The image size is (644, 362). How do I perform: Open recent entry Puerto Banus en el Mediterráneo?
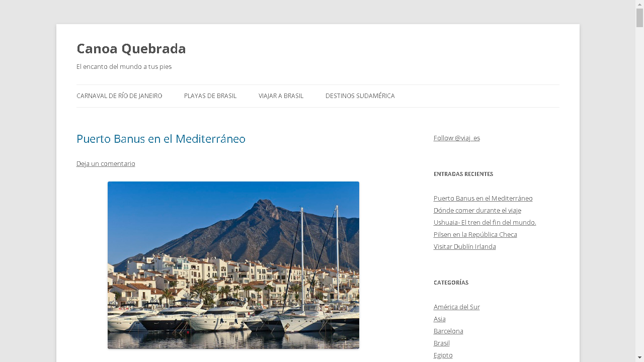point(483,198)
